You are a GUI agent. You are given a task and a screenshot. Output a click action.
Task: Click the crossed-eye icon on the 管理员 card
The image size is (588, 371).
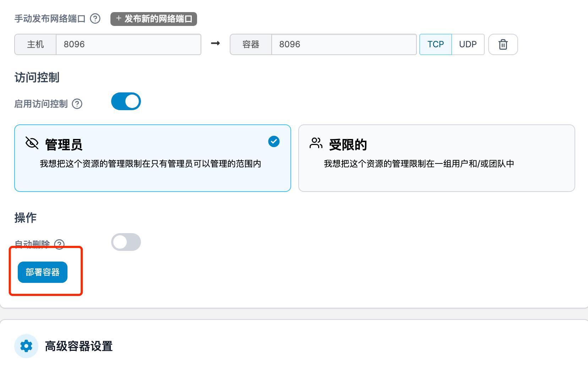coord(32,143)
